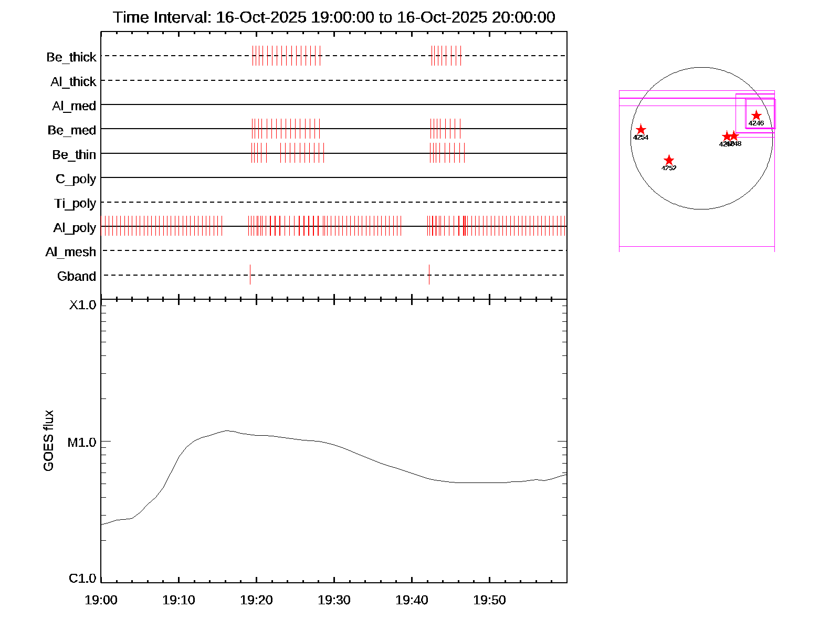
Task: Select the Al_poly filter label
Action: 75,228
